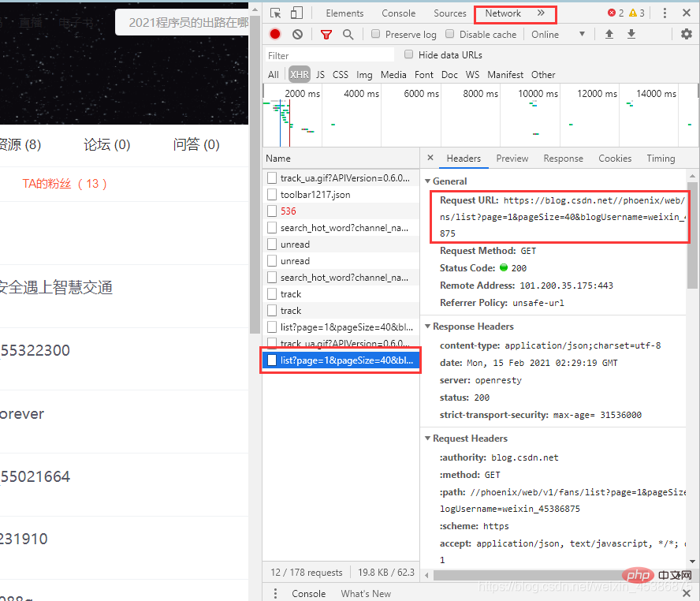Click the export HAR download arrow
The image size is (700, 601).
click(631, 34)
